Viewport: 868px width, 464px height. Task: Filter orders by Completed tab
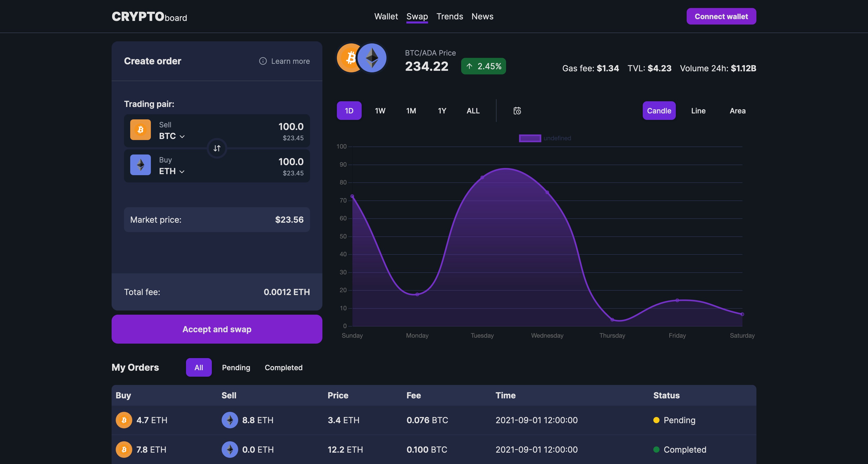click(x=284, y=368)
